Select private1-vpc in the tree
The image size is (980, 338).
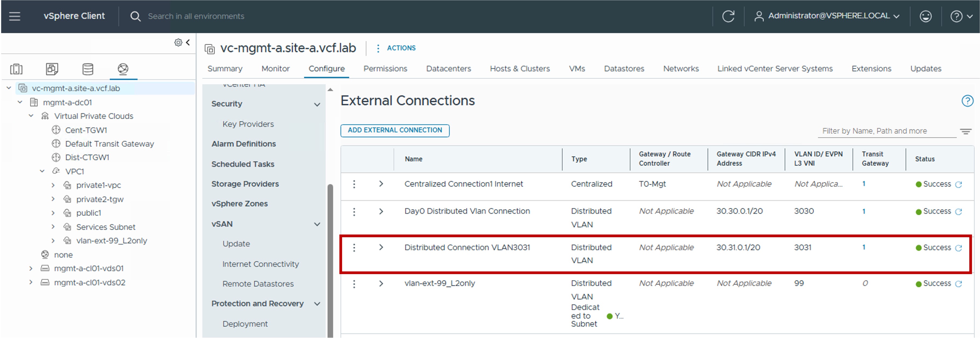[x=99, y=185]
